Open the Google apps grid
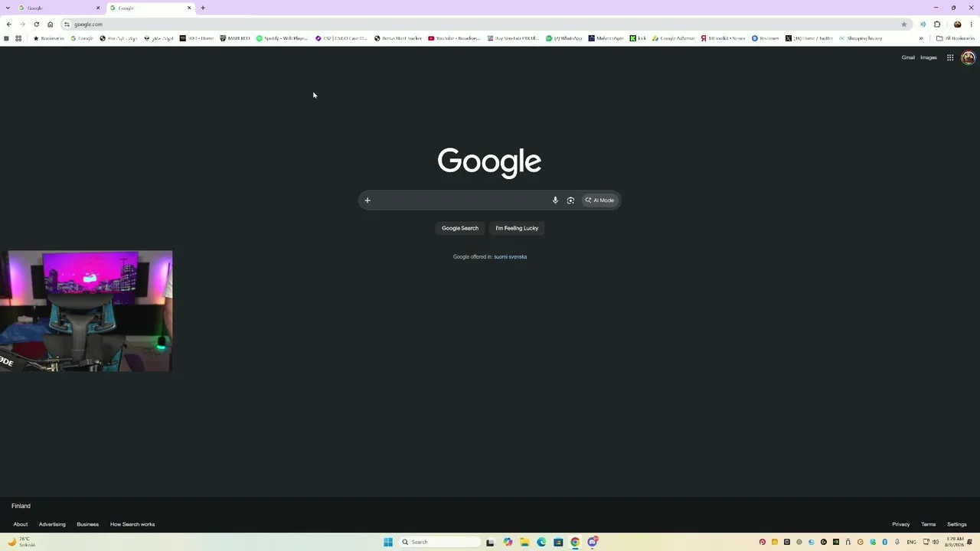The height and width of the screenshot is (551, 980). [950, 57]
